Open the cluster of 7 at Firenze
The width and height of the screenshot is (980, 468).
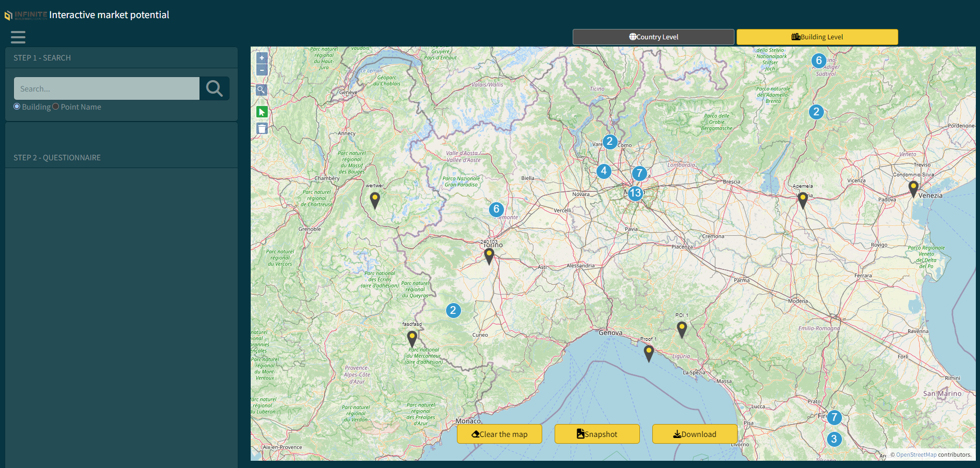point(834,417)
